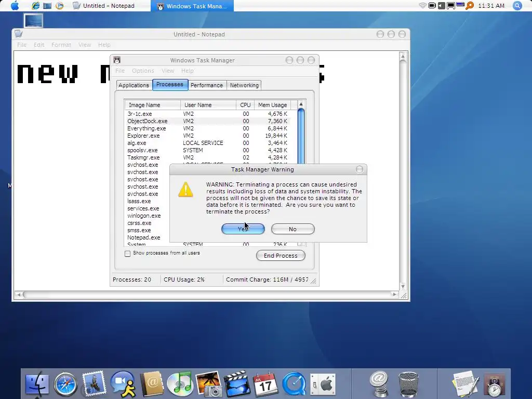Click the 11:31 AM clock
Viewport: 532px width, 399px height.
click(491, 6)
